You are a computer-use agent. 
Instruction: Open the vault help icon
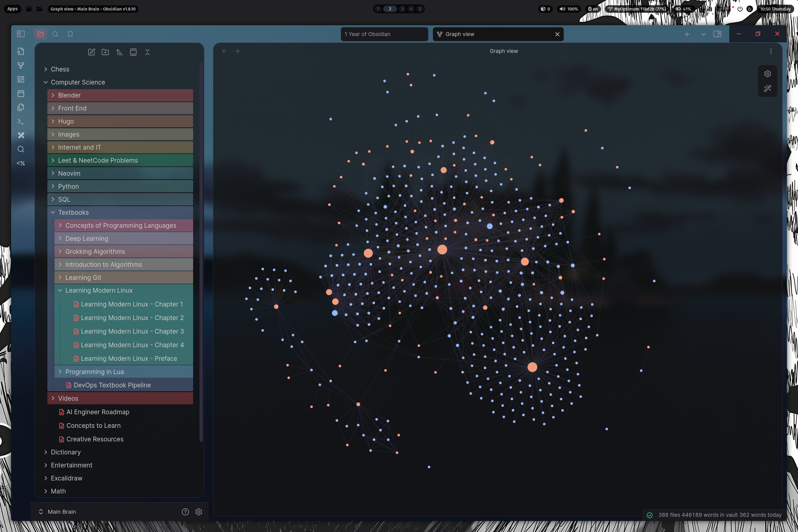(x=185, y=512)
